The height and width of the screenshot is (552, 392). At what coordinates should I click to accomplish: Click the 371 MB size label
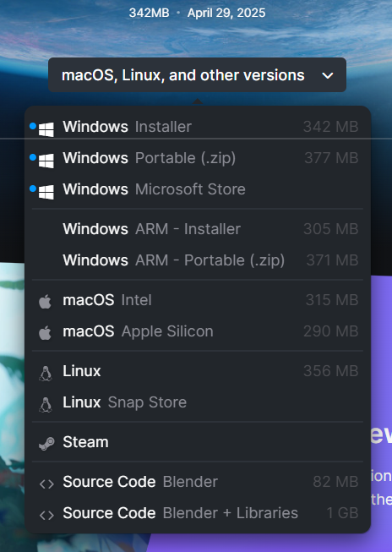[x=333, y=260]
